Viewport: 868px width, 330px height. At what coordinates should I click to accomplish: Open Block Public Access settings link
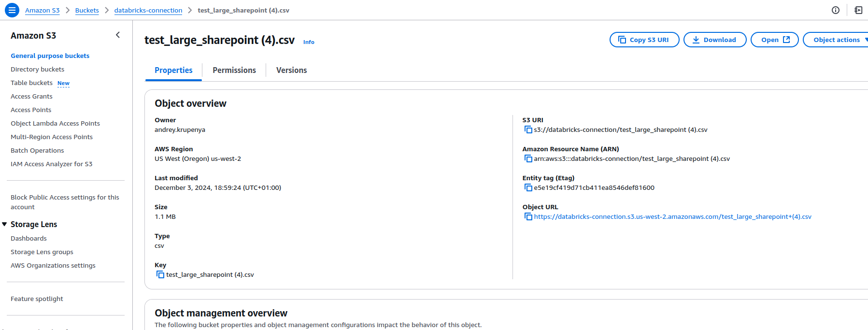(x=65, y=202)
